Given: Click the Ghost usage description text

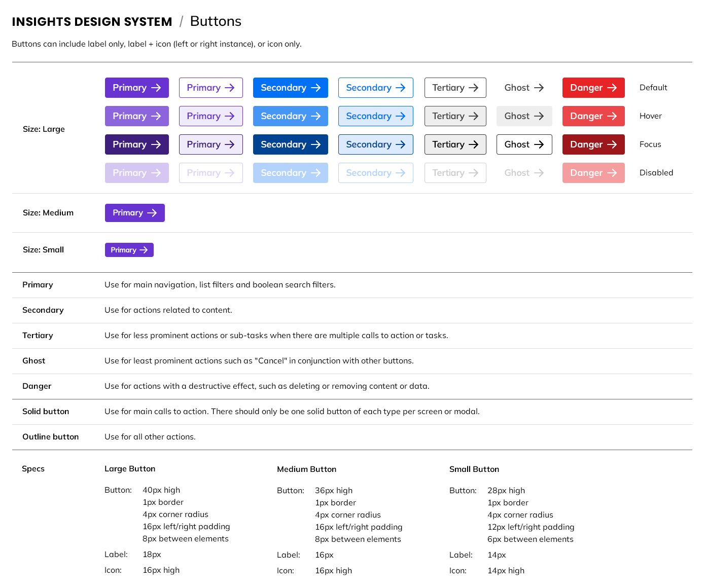Looking at the screenshot, I should pos(259,360).
